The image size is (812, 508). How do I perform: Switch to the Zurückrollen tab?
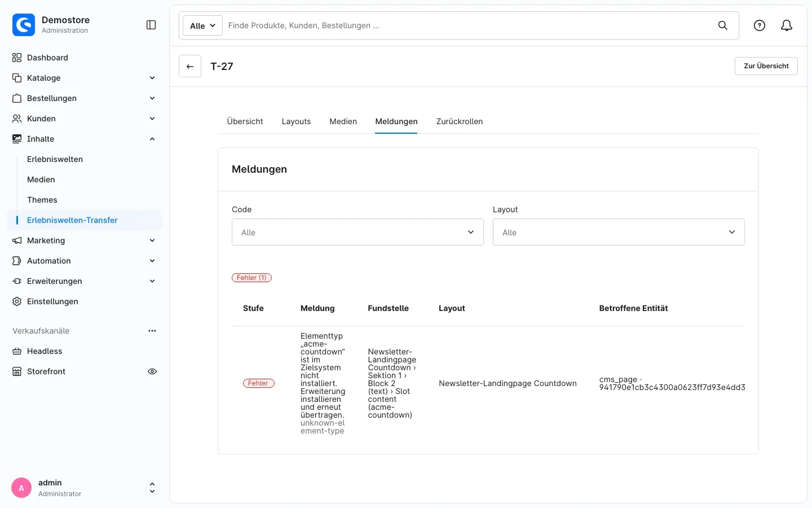[460, 121]
